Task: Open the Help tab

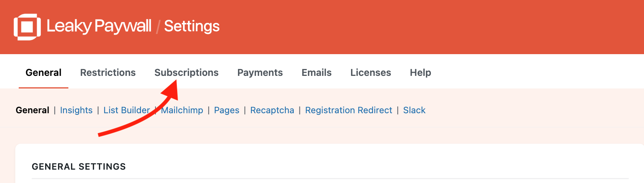Action: tap(421, 72)
